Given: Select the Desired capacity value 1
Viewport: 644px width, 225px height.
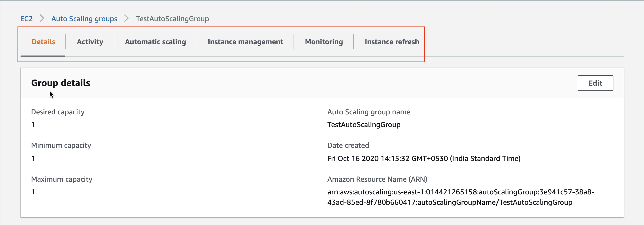Looking at the screenshot, I should tap(33, 125).
